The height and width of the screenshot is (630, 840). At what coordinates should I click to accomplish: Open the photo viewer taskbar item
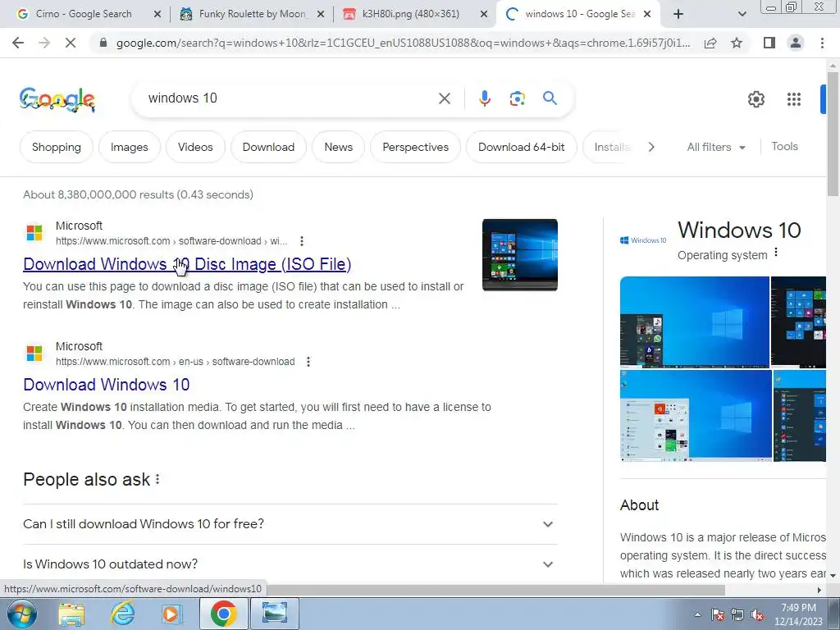tap(274, 614)
